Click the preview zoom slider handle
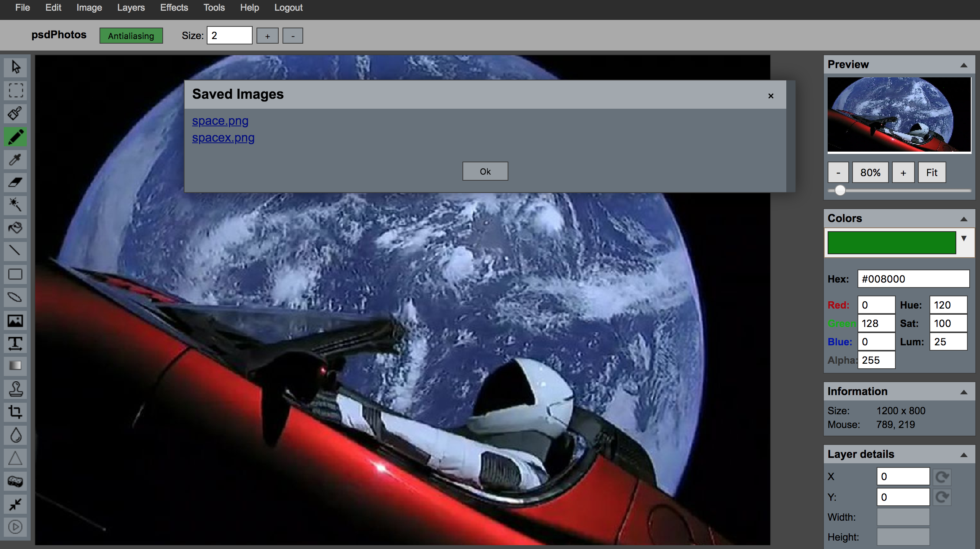The height and width of the screenshot is (549, 980). [840, 190]
